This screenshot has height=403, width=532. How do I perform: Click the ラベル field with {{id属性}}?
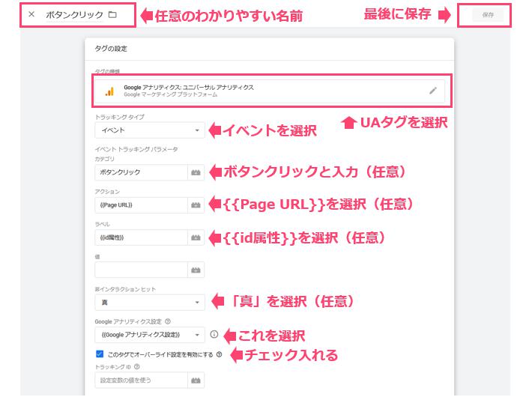pos(141,237)
